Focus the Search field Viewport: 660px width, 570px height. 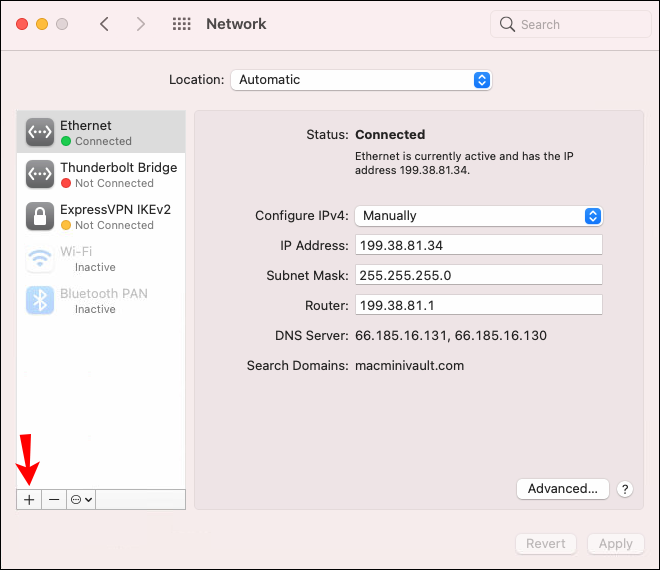coord(570,24)
